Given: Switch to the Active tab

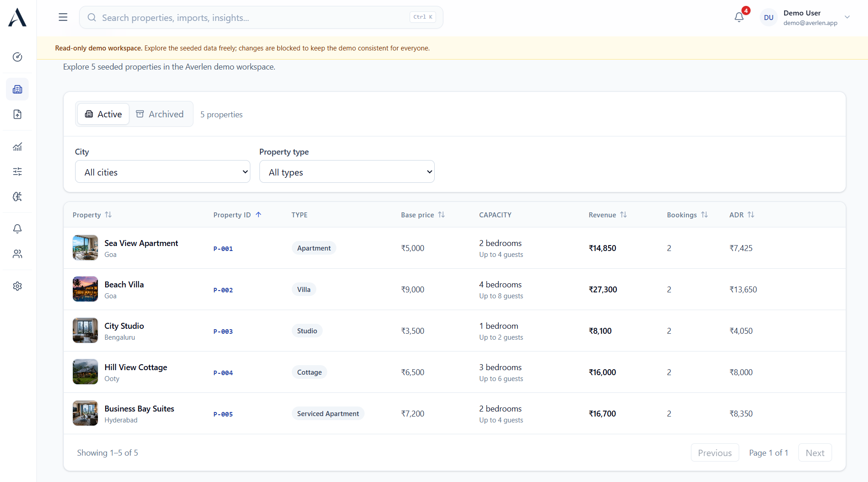Looking at the screenshot, I should point(103,114).
